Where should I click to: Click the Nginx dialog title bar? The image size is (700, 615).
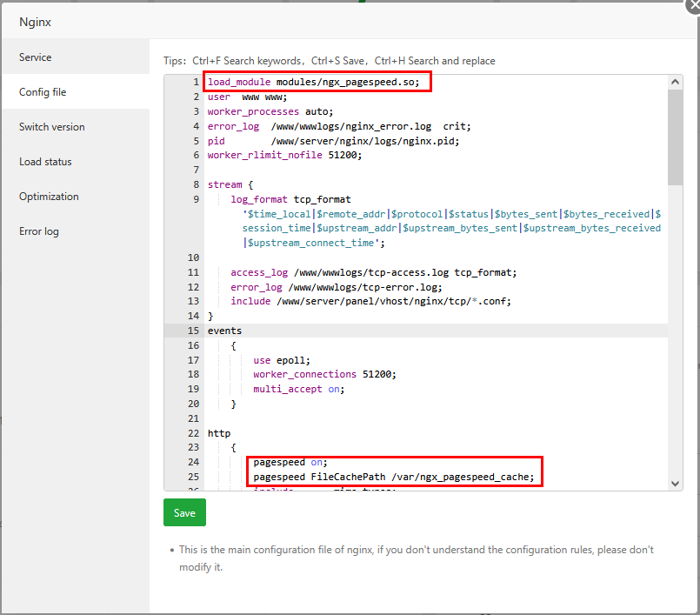pos(261,22)
